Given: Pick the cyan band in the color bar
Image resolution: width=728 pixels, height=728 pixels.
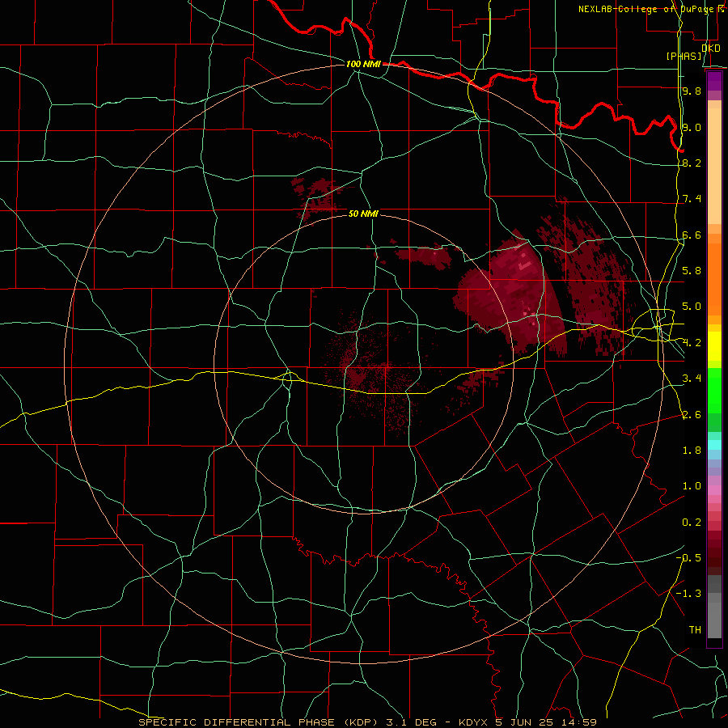Looking at the screenshot, I should pyautogui.click(x=714, y=444).
